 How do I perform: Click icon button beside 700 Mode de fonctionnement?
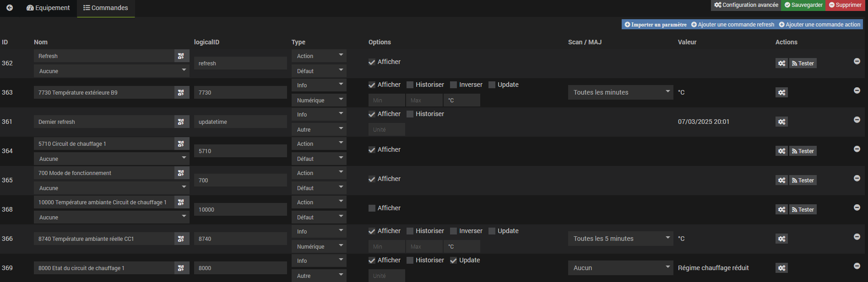(x=181, y=173)
